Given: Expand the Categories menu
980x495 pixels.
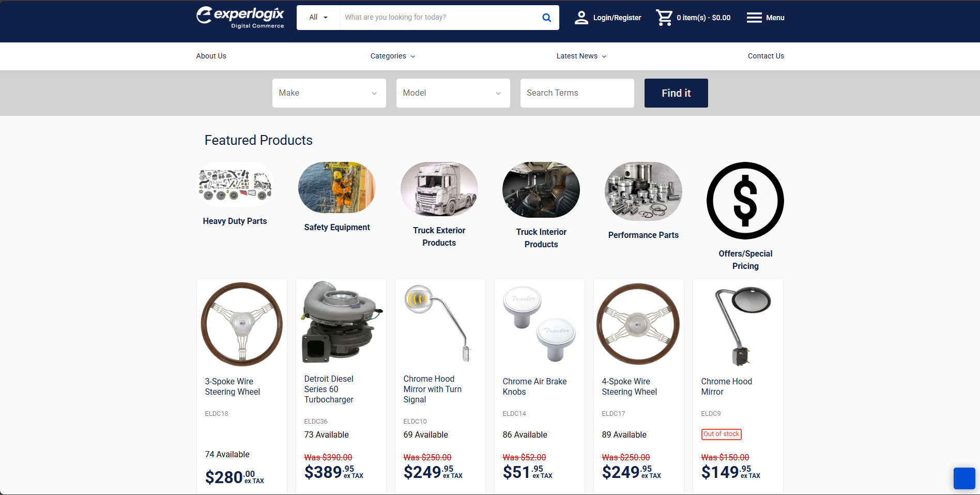Looking at the screenshot, I should click(x=393, y=56).
